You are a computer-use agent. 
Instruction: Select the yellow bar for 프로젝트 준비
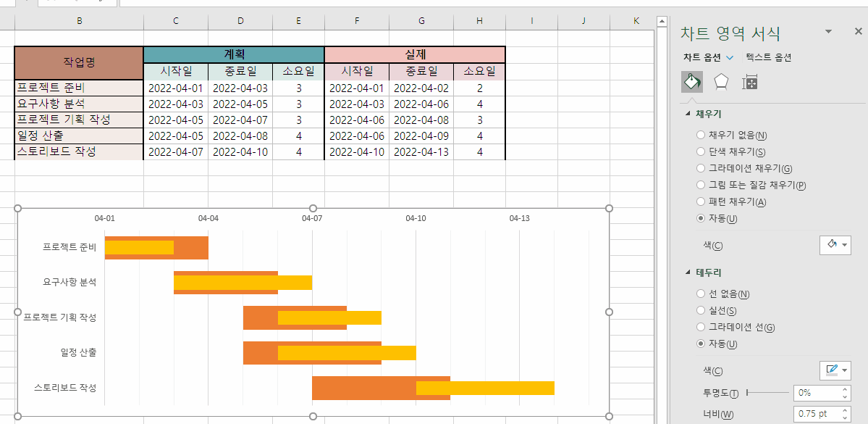(x=140, y=248)
